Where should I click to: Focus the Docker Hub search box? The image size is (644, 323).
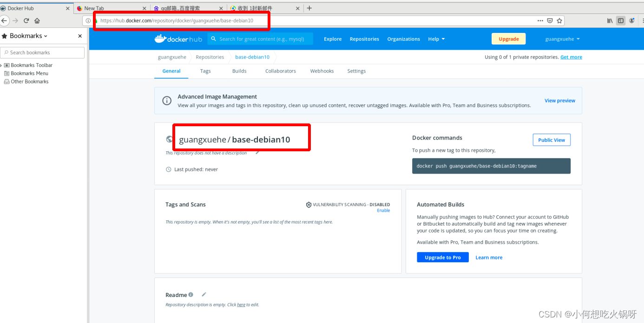point(260,39)
